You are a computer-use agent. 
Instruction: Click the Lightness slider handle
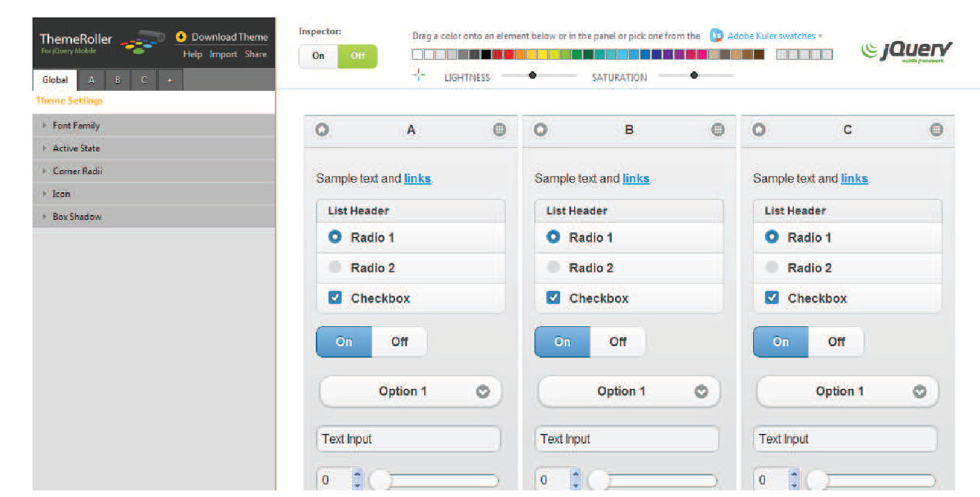[x=532, y=75]
